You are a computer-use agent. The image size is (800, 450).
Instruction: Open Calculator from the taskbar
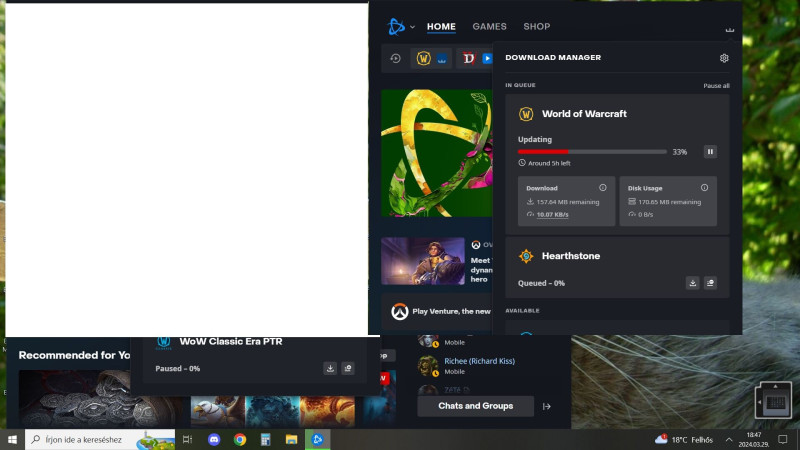coord(265,439)
